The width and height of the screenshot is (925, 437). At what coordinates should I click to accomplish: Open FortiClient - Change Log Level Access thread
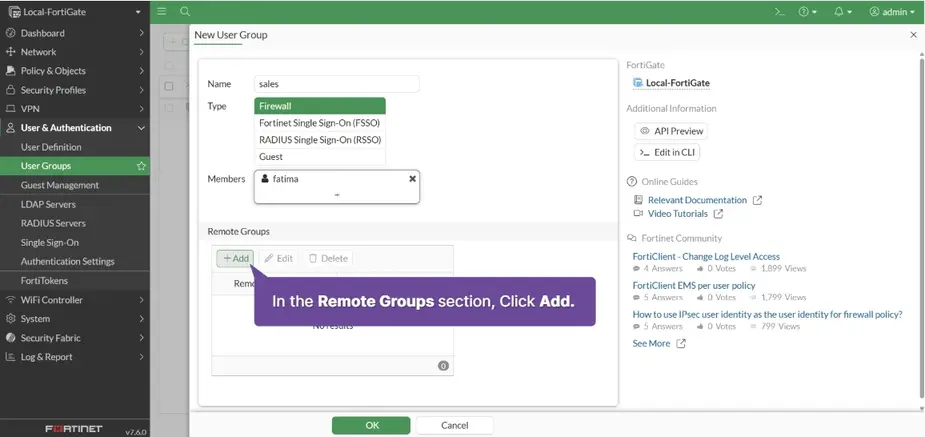[706, 257]
